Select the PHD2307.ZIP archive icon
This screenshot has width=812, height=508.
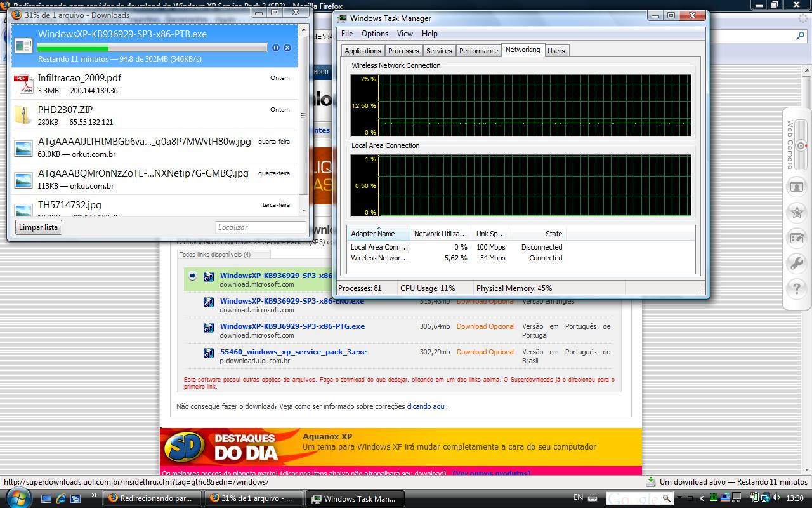click(23, 116)
